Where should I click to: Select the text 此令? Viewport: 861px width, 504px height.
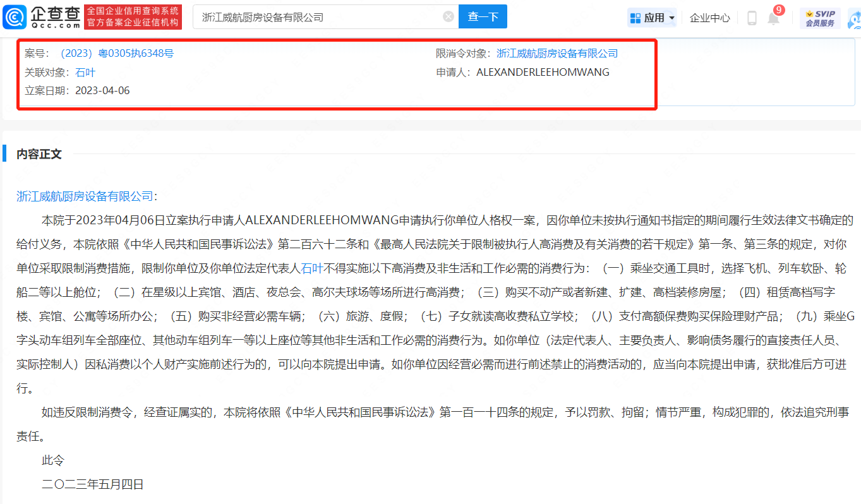53,460
